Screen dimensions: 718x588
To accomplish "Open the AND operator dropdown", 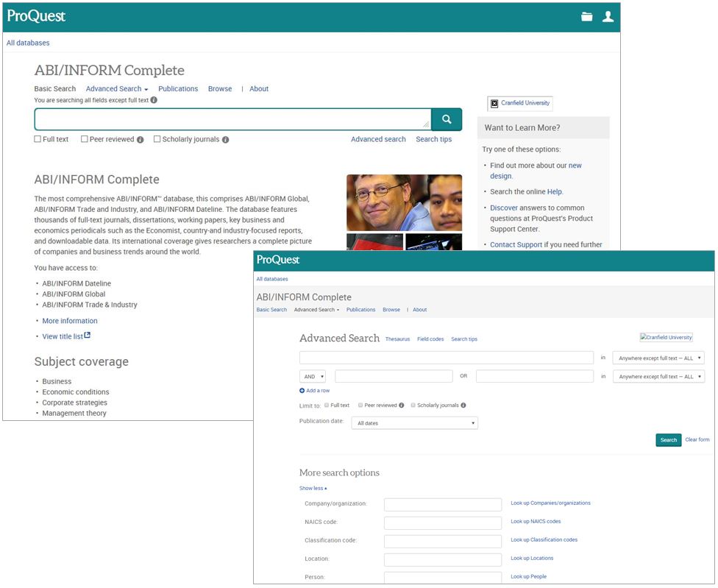I will 312,377.
